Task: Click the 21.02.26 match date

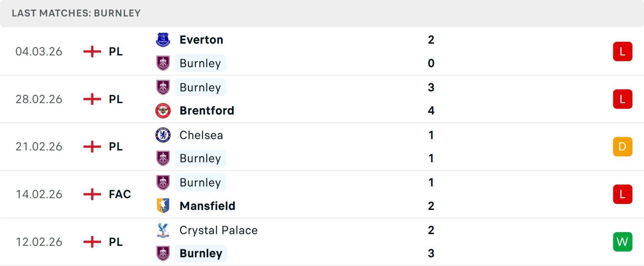Action: tap(39, 147)
